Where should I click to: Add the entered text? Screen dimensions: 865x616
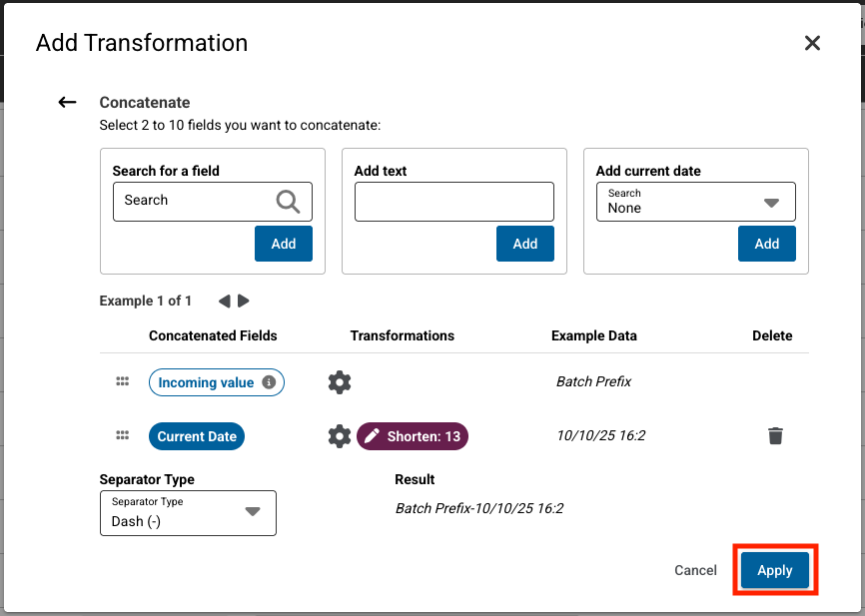coord(524,244)
